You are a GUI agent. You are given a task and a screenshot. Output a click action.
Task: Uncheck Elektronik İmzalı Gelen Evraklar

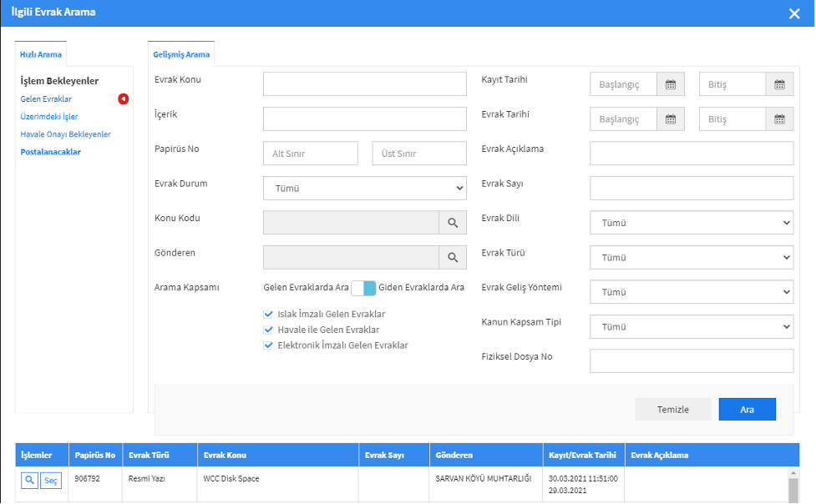pyautogui.click(x=268, y=345)
